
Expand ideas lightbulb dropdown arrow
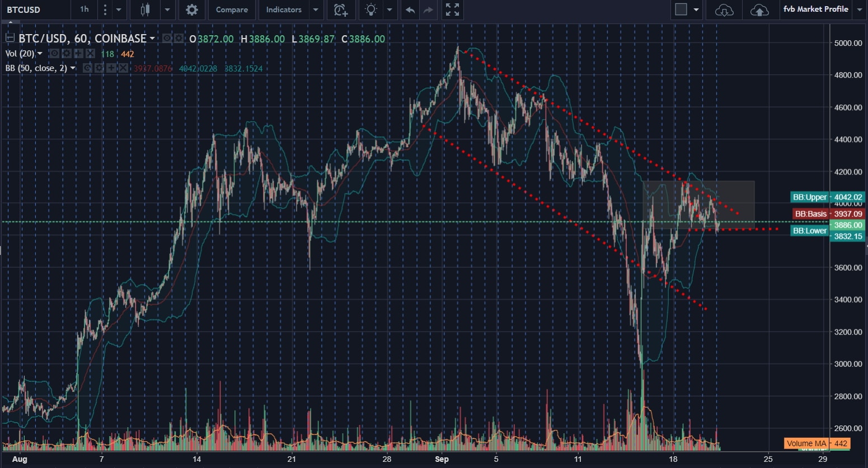click(x=390, y=10)
